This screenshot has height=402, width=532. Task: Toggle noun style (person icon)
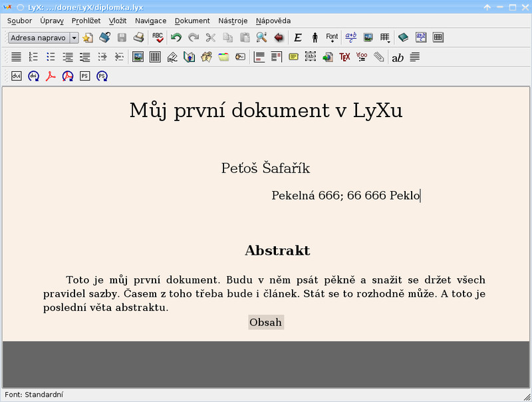pyautogui.click(x=315, y=37)
